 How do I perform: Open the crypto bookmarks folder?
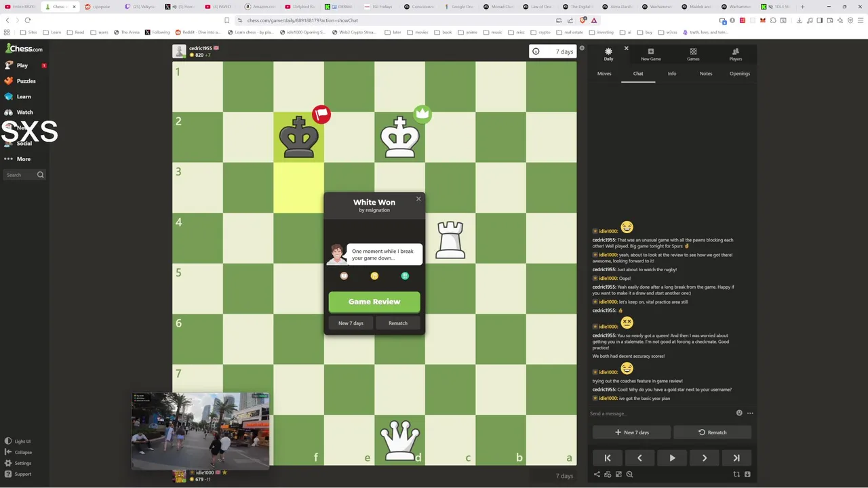(540, 32)
